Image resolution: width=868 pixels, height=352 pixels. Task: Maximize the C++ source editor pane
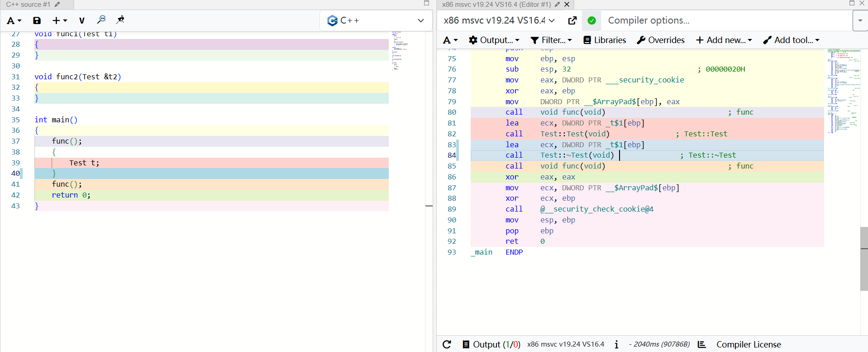pyautogui.click(x=426, y=4)
